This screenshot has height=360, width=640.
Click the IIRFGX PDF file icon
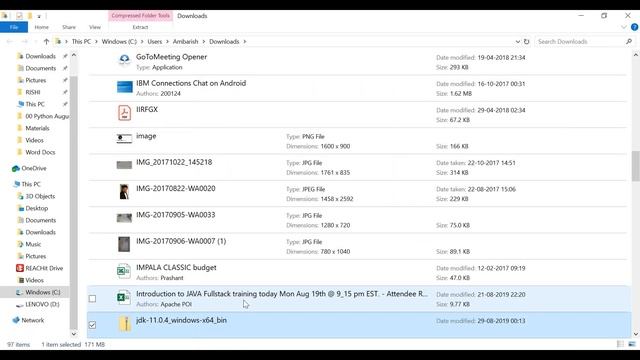point(124,113)
